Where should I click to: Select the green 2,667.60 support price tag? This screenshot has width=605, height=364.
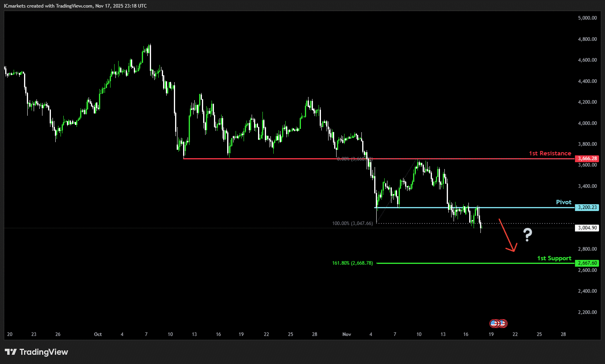pyautogui.click(x=587, y=263)
